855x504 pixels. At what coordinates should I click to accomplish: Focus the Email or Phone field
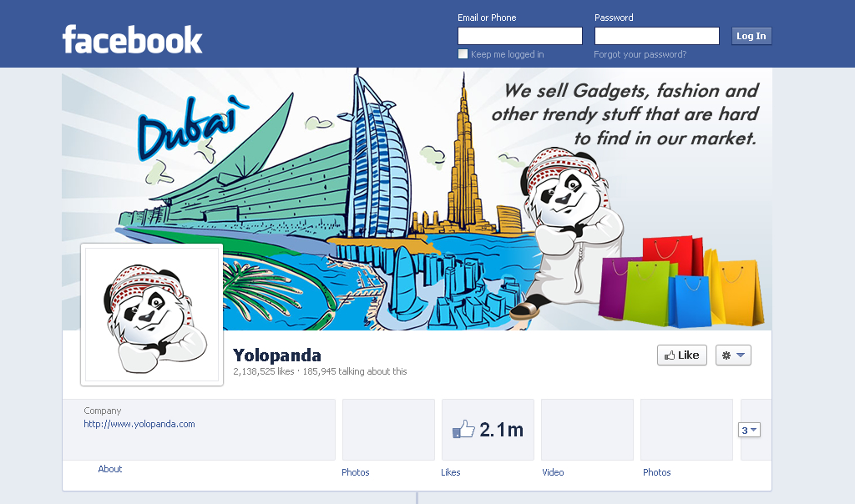point(520,36)
